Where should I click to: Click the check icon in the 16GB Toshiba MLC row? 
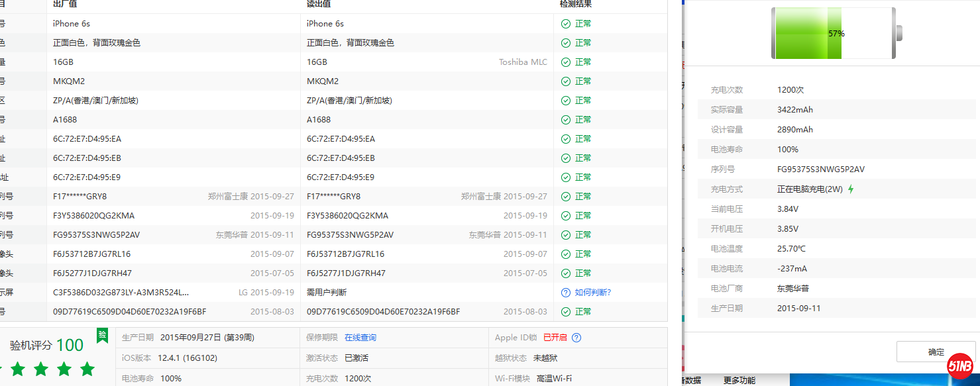point(565,62)
